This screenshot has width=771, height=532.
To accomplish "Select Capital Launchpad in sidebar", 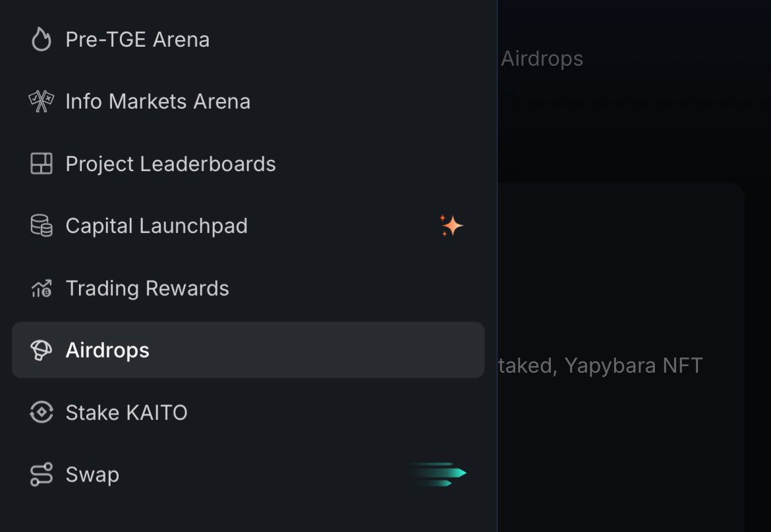I will (156, 226).
